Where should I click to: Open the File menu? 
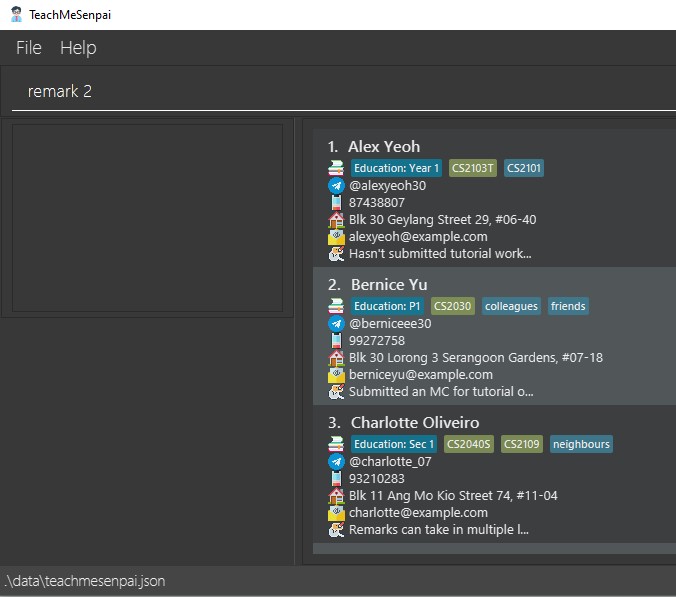click(28, 48)
